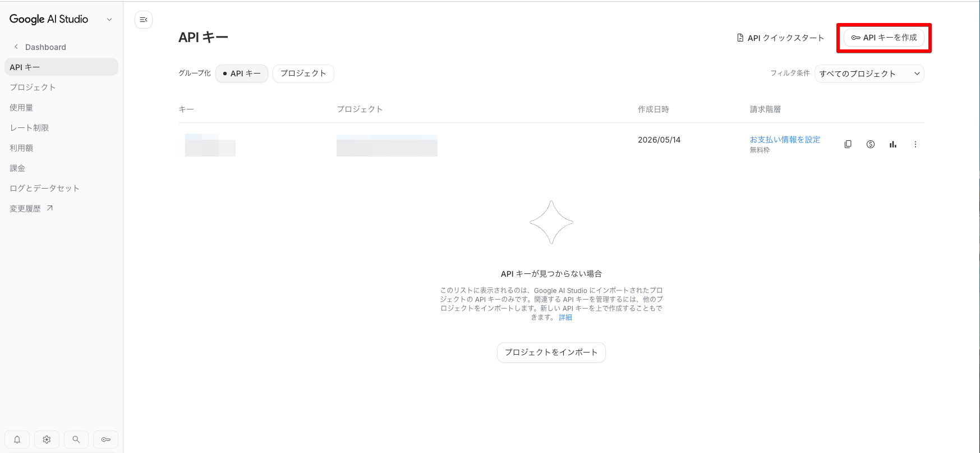The height and width of the screenshot is (453, 980).
Task: Copy the API key with the copy icon
Action: [x=848, y=144]
